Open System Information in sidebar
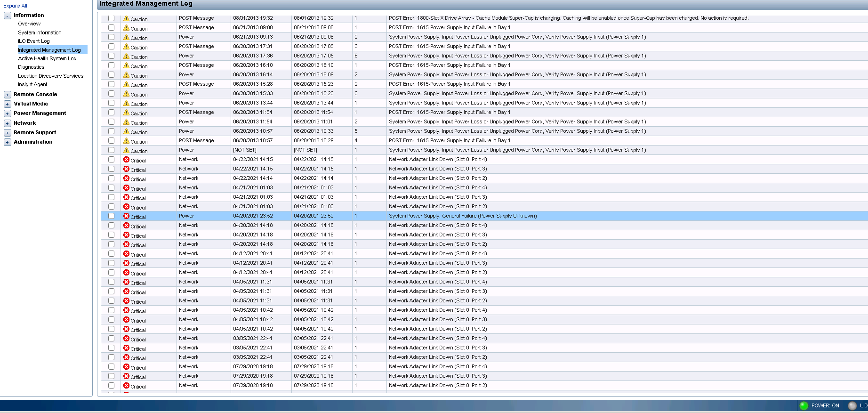Screen dimensions: 868x413 (x=40, y=32)
